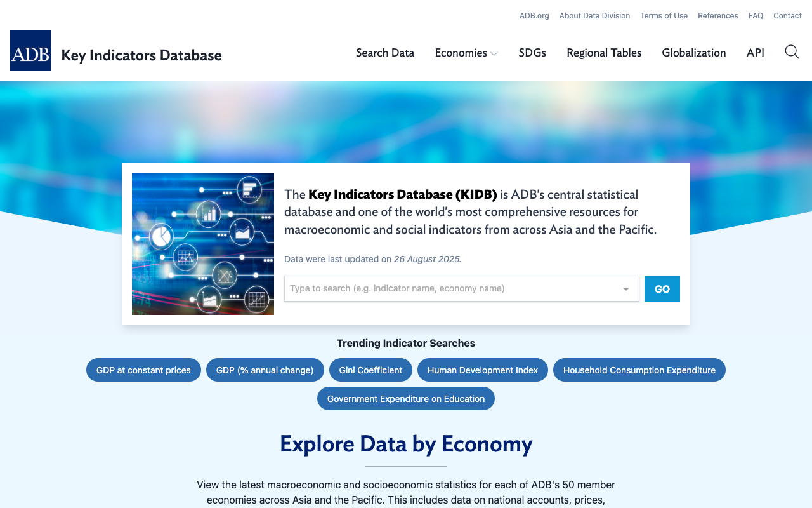Click the database imagery thumbnail
The image size is (812, 508).
coord(202,243)
